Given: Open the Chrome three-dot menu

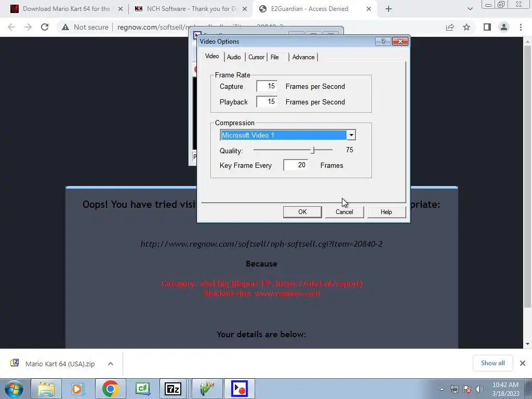Looking at the screenshot, I should point(521,27).
